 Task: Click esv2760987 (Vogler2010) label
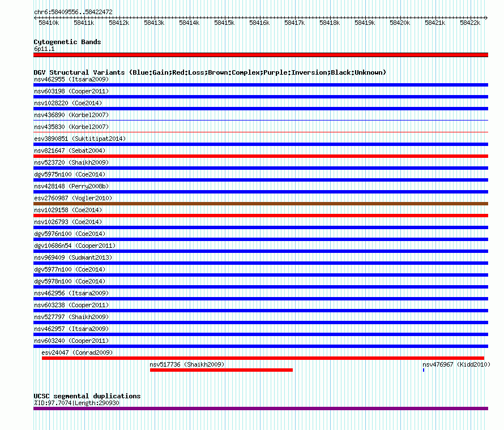click(73, 198)
